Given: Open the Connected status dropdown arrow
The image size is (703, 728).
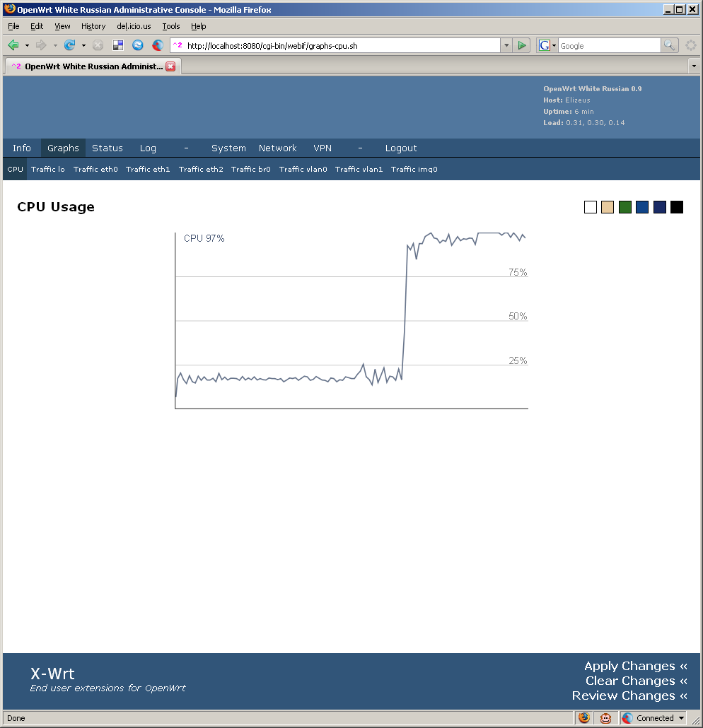Looking at the screenshot, I should (x=681, y=718).
